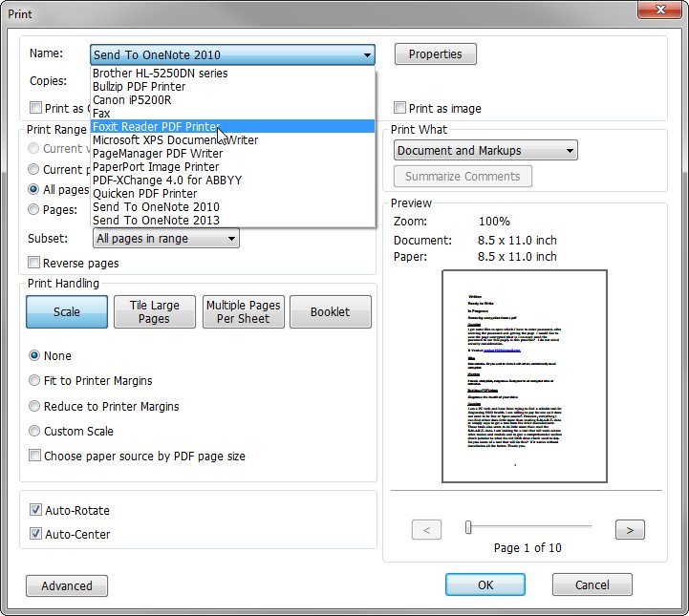Viewport: 689px width, 616px height.
Task: Choose Tile Large Pages option
Action: click(x=155, y=311)
